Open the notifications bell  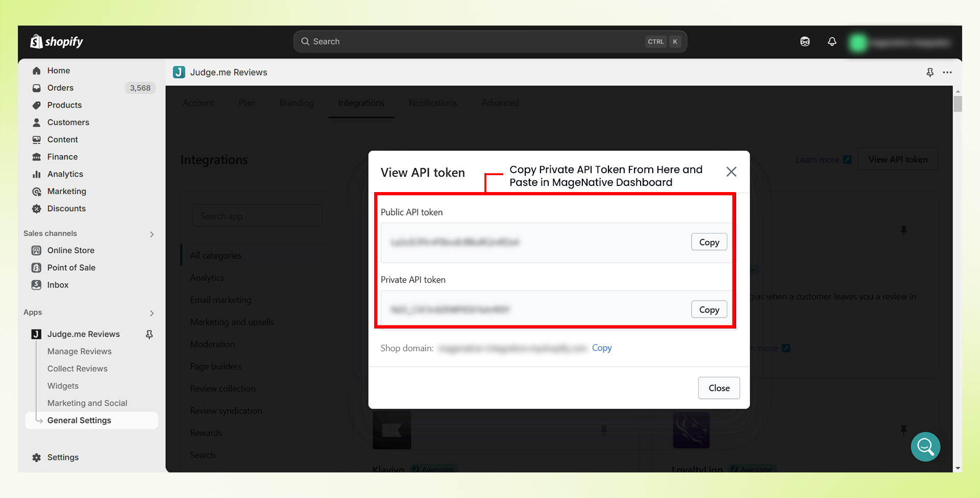pyautogui.click(x=832, y=41)
